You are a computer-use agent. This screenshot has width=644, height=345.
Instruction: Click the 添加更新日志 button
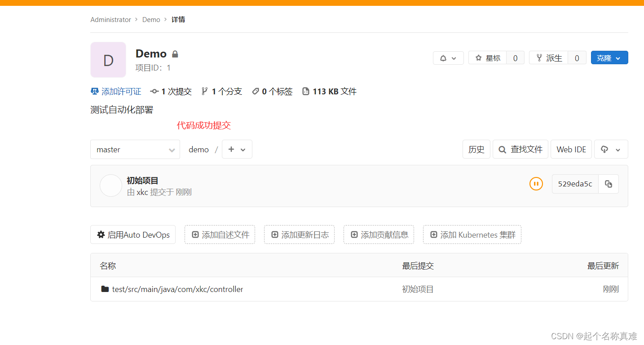tap(299, 234)
